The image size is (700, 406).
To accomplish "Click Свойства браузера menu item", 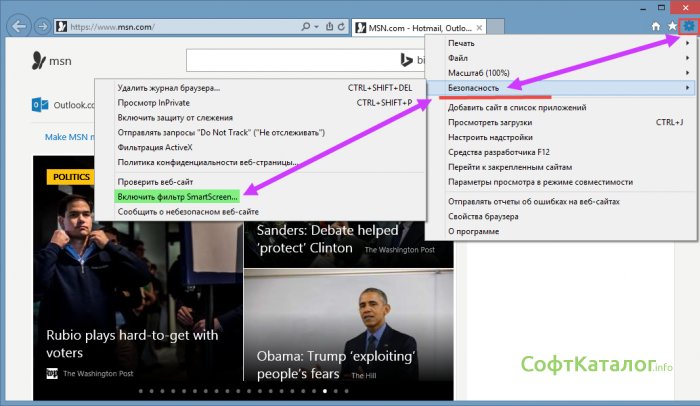I will [484, 217].
